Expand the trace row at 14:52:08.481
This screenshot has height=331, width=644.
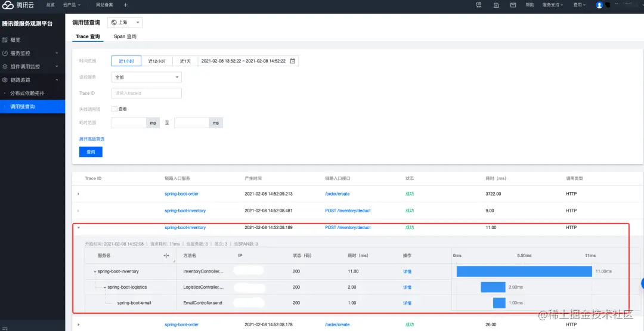[x=78, y=211]
